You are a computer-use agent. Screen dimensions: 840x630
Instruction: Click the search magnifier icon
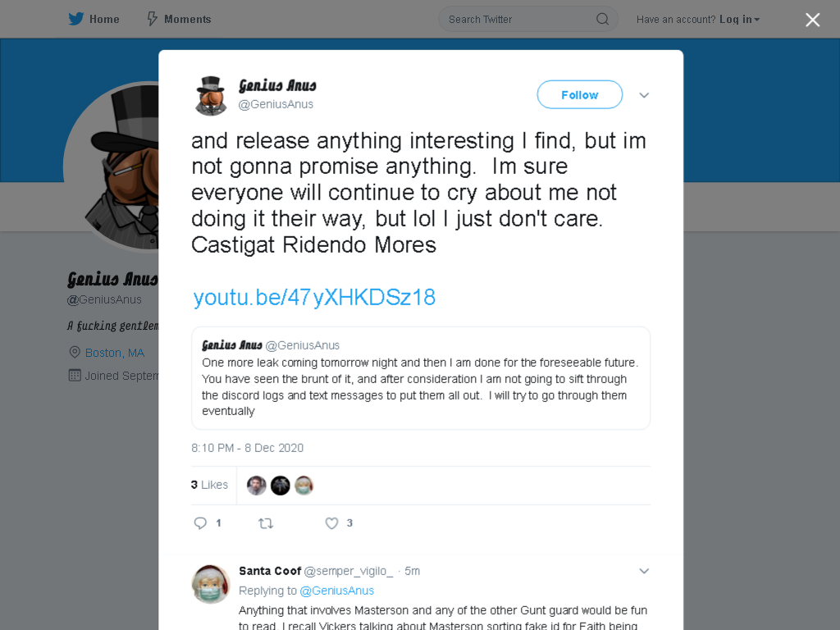(602, 20)
